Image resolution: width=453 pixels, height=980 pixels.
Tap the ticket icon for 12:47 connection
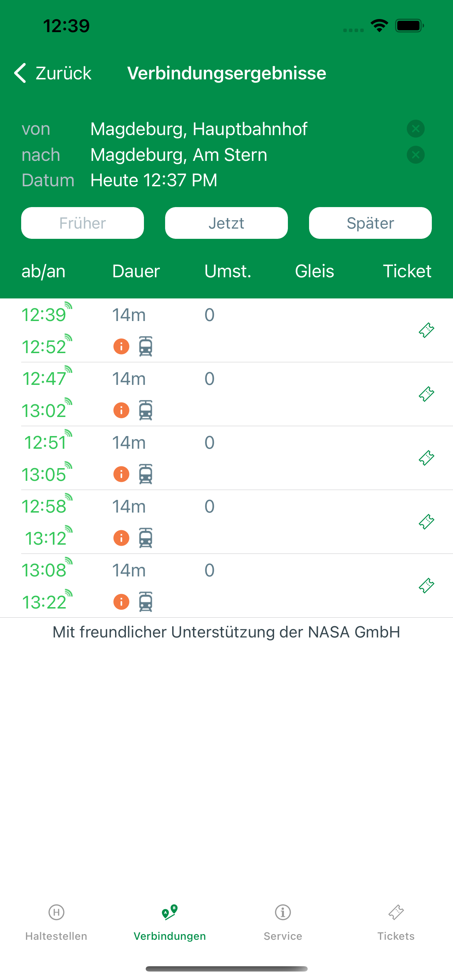427,394
